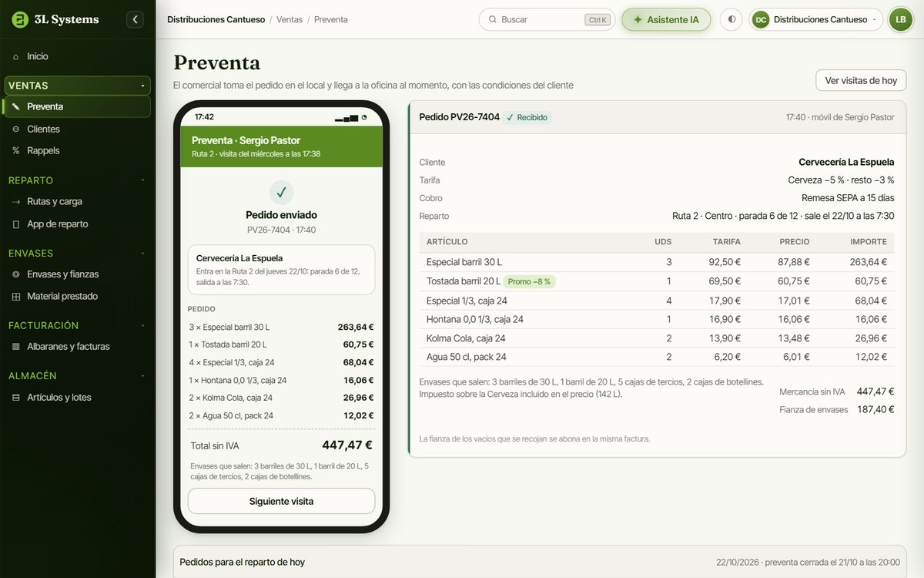Click the Material prestado grid icon
The image size is (924, 578).
coord(16,296)
